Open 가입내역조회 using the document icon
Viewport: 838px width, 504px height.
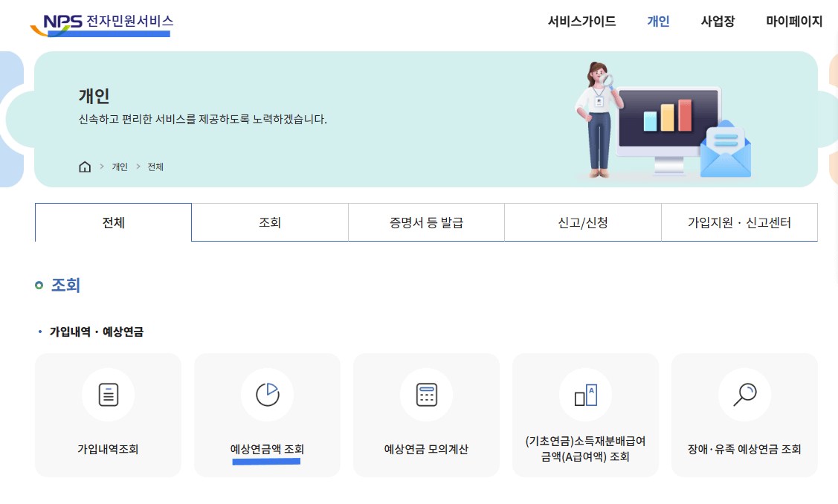click(x=108, y=395)
